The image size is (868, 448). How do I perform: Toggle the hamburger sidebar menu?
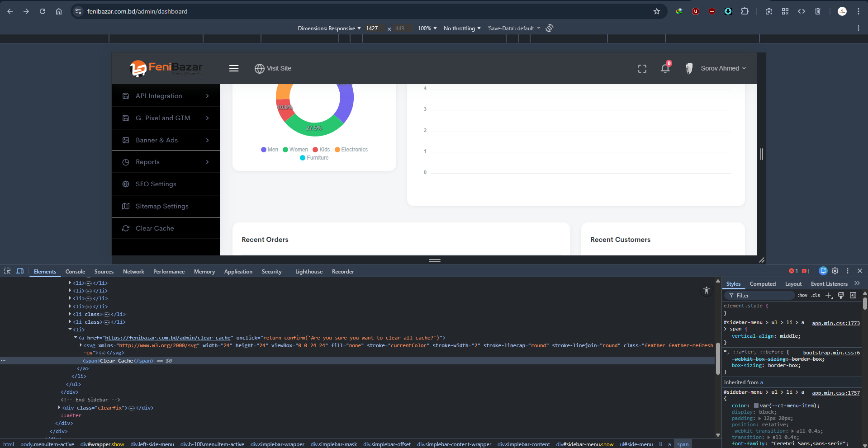click(x=234, y=68)
